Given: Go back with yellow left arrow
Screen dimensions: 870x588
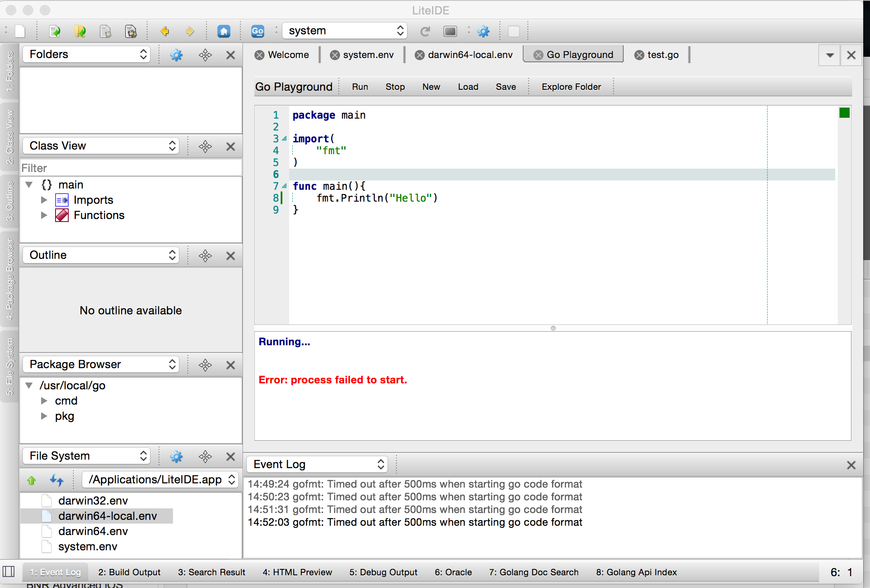Looking at the screenshot, I should [165, 31].
